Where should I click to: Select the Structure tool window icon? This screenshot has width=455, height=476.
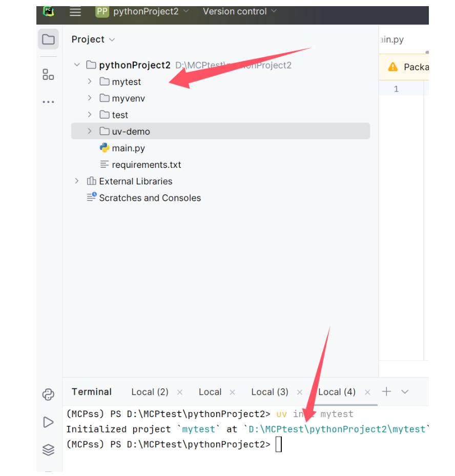[x=48, y=74]
